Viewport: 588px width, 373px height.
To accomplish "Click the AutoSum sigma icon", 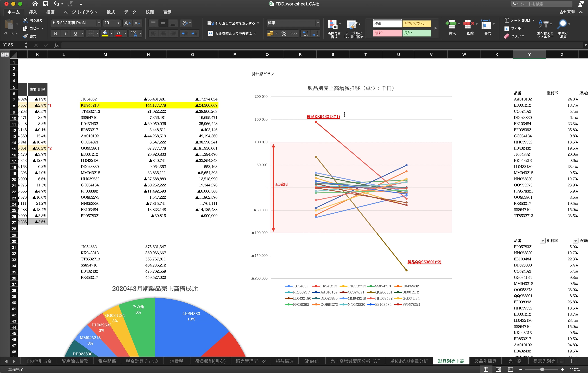I will [x=507, y=21].
